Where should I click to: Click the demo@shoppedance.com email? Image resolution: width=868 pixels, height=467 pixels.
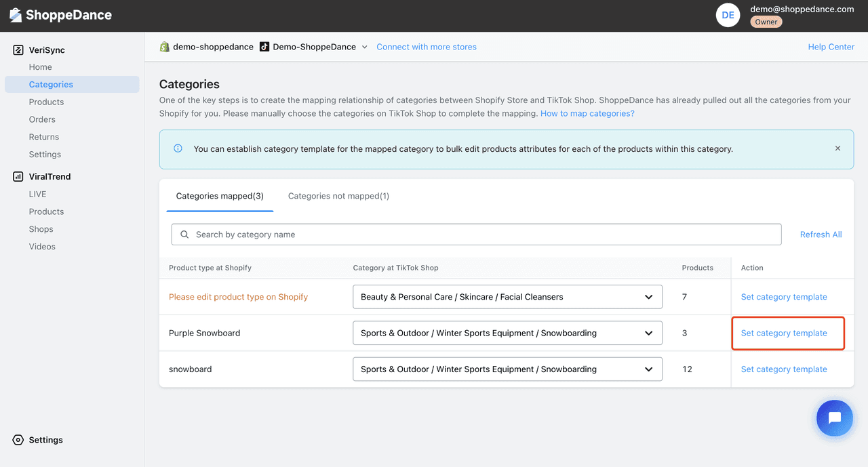pyautogui.click(x=802, y=9)
